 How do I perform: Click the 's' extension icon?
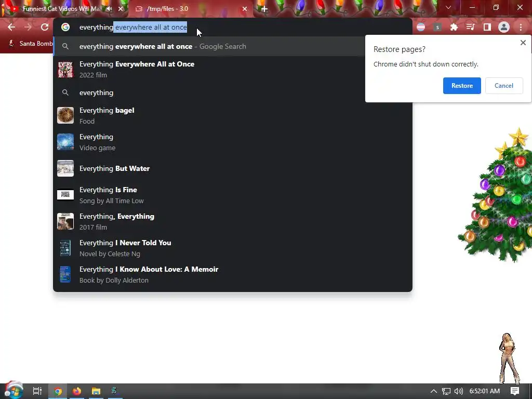pos(437,27)
